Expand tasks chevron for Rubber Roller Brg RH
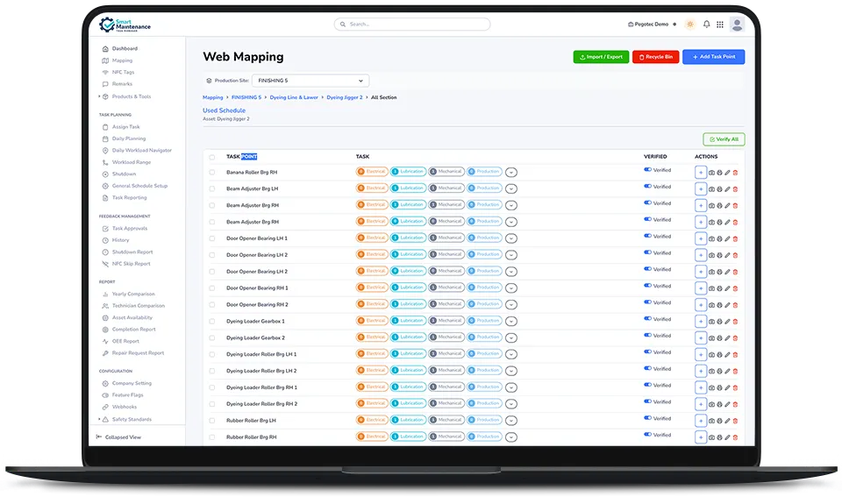Viewport: 842px width, 504px height. [x=511, y=437]
